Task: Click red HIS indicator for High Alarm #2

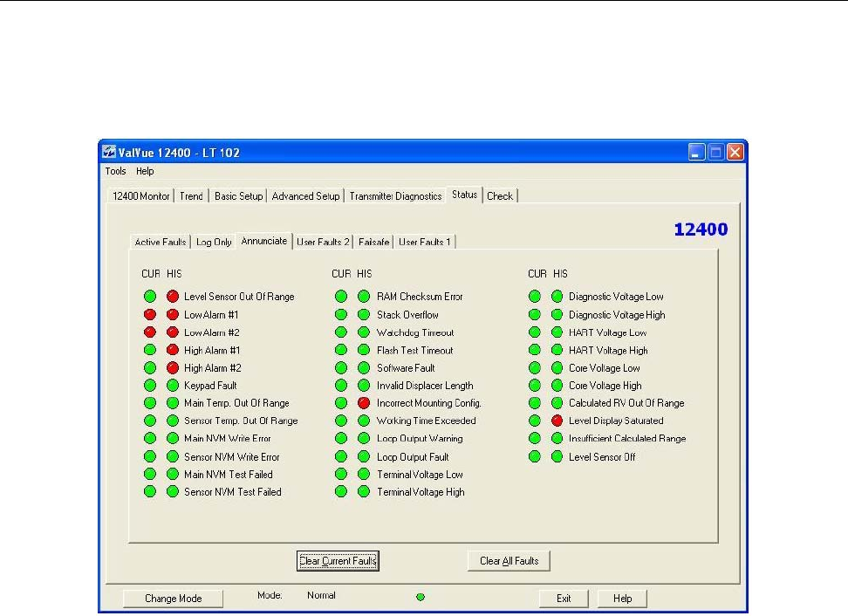Action: click(x=173, y=367)
